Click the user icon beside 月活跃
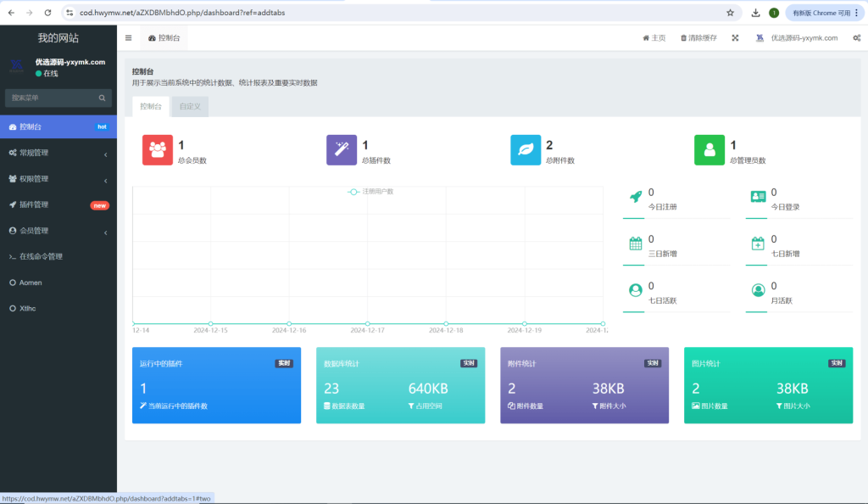 pyautogui.click(x=758, y=289)
